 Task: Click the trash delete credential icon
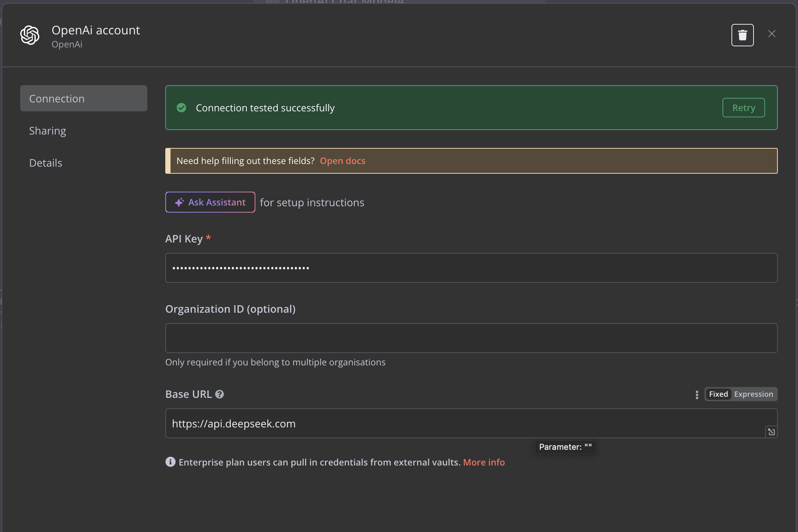(742, 35)
